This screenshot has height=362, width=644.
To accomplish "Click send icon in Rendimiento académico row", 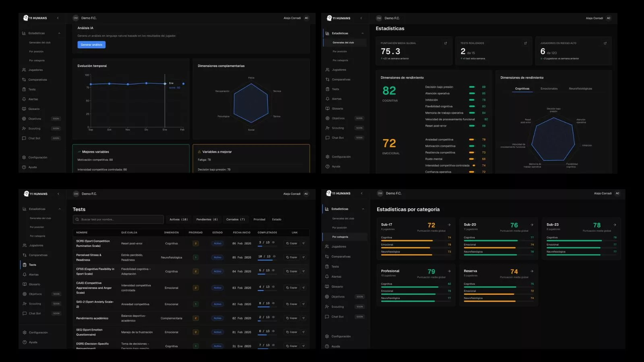I will 303,318.
